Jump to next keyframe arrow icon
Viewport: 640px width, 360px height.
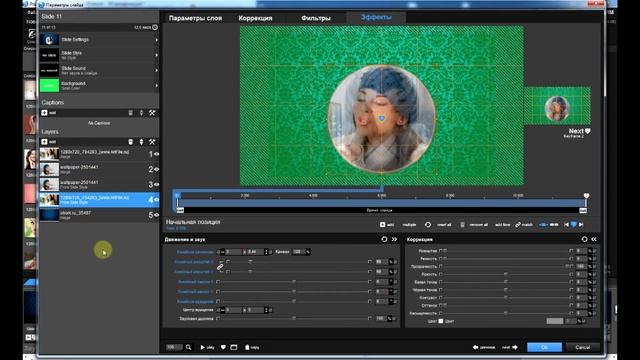point(581,224)
